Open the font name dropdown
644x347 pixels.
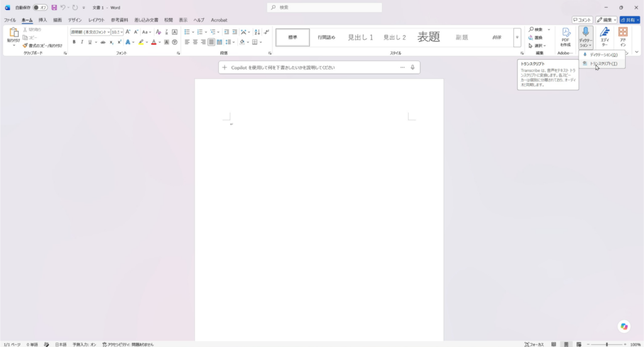[108, 32]
